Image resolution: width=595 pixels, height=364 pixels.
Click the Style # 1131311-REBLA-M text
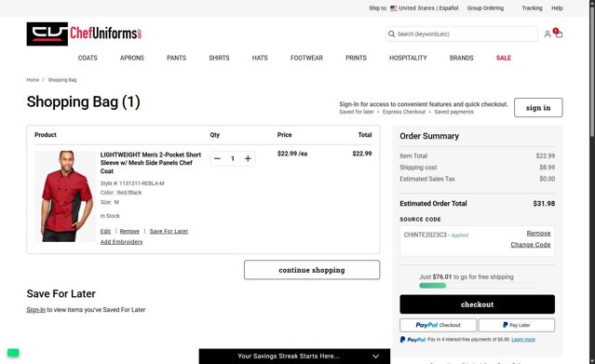point(132,183)
